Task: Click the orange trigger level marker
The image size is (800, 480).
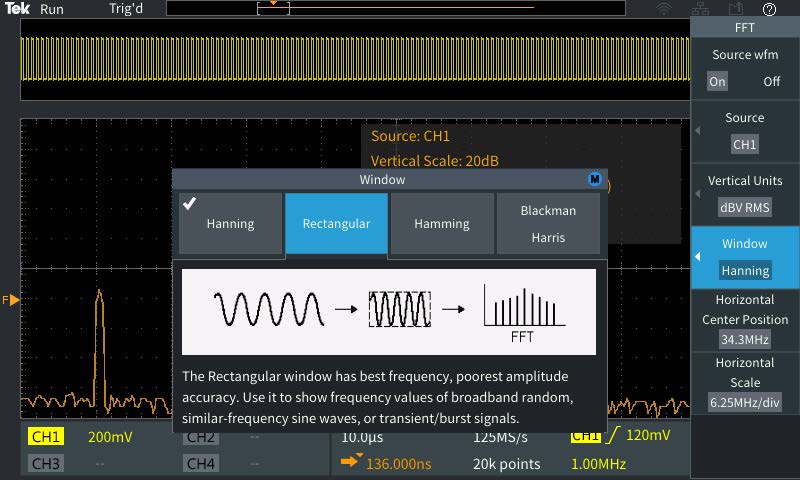Action: [14, 300]
